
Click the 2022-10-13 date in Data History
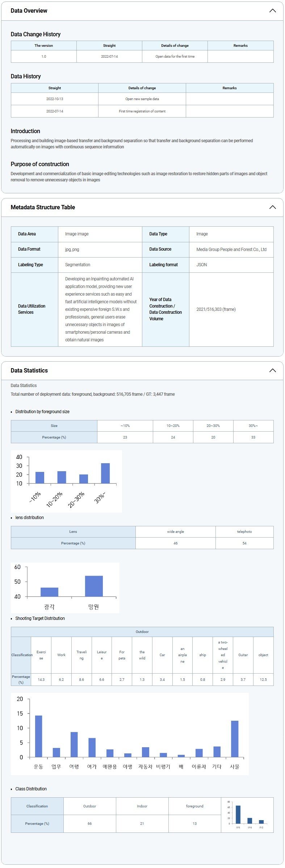(55, 99)
